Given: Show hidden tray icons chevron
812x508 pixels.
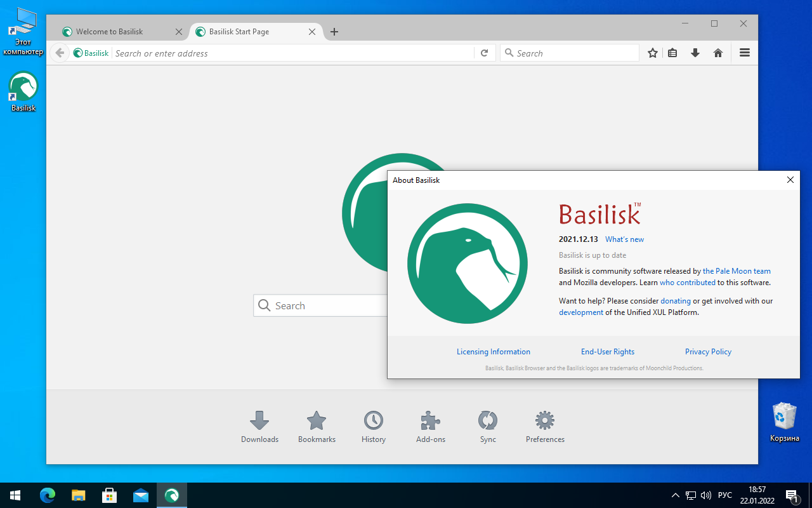Looking at the screenshot, I should (676, 495).
